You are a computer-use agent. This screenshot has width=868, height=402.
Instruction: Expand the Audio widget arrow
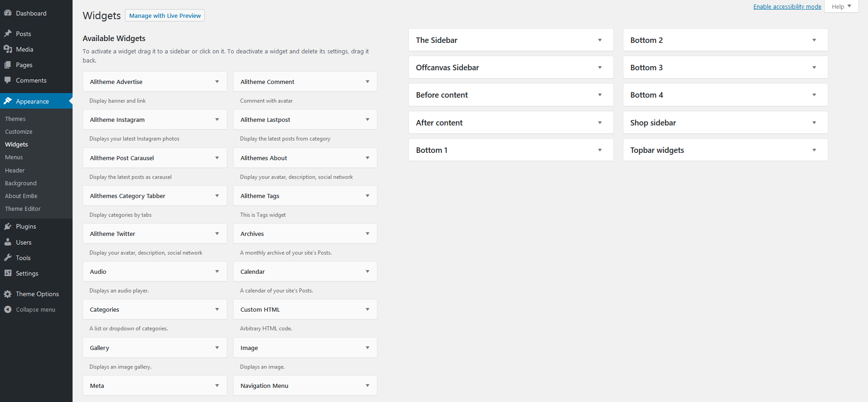tap(217, 271)
